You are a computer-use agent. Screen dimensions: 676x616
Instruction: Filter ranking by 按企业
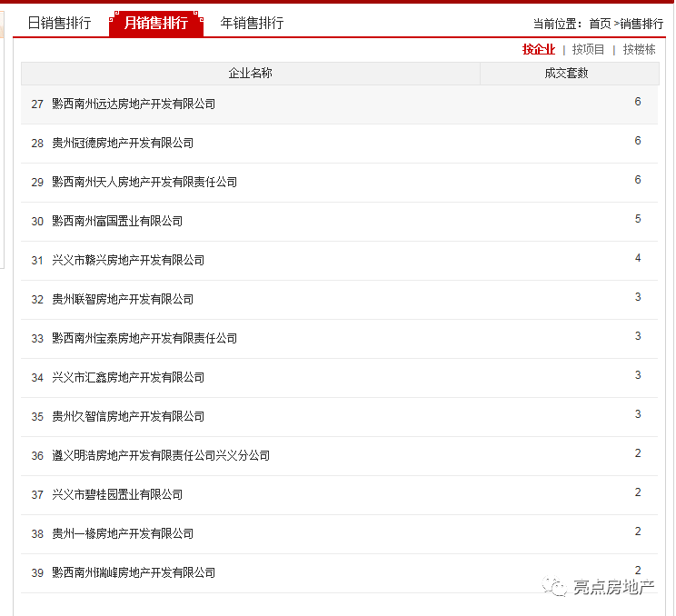539,49
